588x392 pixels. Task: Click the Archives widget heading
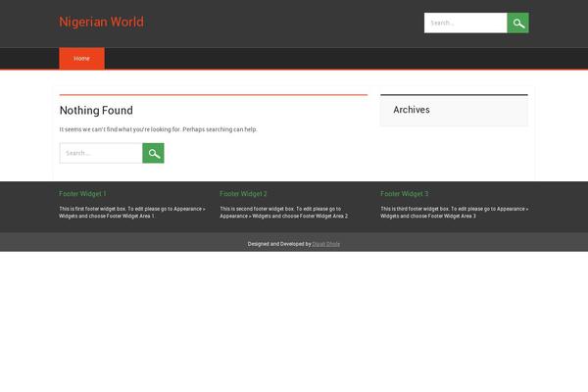pos(412,110)
